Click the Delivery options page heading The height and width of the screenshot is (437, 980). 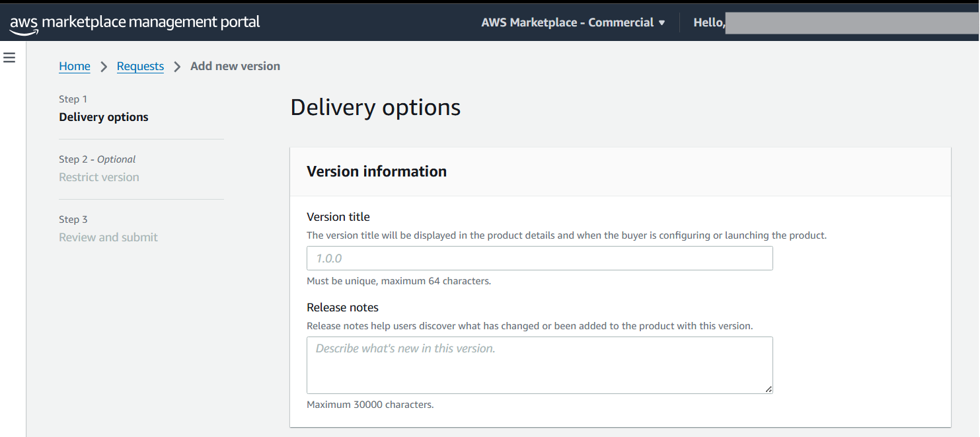pyautogui.click(x=375, y=107)
